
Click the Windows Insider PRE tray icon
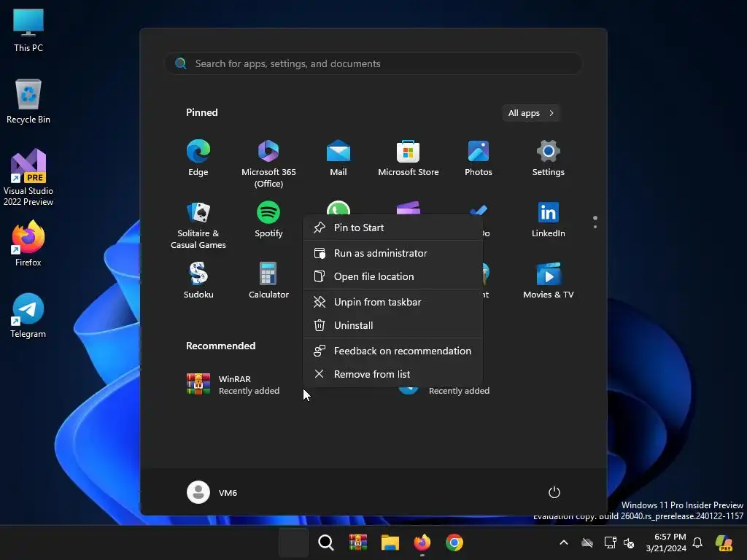click(x=724, y=542)
